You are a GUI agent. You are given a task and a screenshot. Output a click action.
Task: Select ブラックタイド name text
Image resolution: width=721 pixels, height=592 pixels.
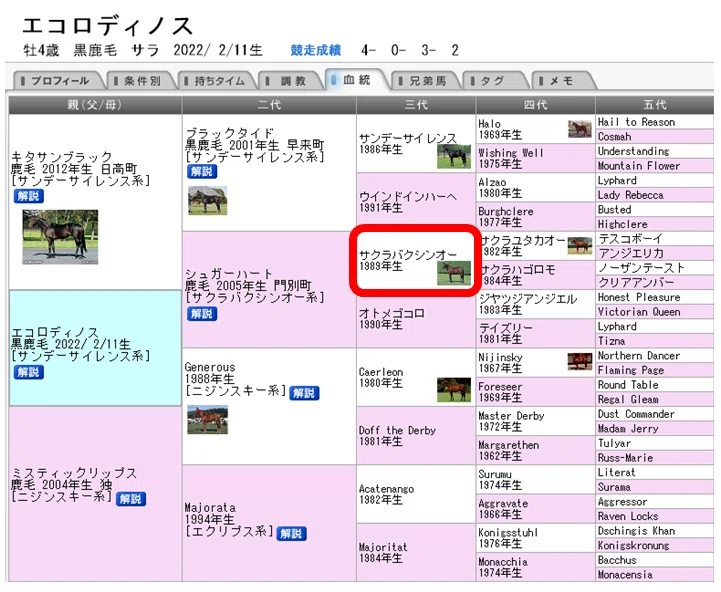click(x=230, y=133)
